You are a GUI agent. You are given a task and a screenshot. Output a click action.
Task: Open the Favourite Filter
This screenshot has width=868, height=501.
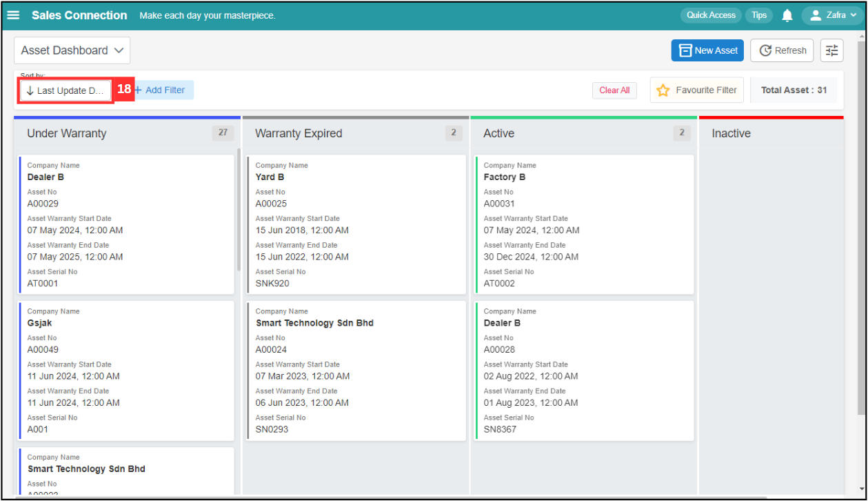[x=696, y=90]
